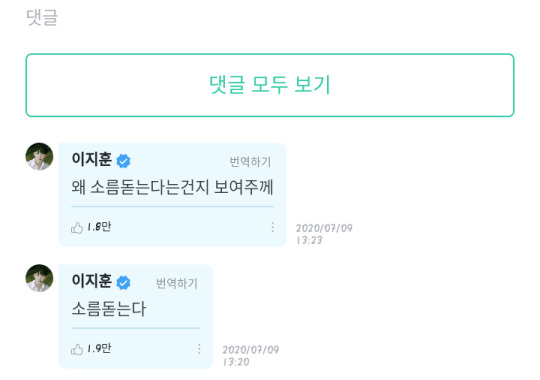Translate the 왜 소름돋는다는건지 comment via 번역하기
540x380 pixels.
250,162
